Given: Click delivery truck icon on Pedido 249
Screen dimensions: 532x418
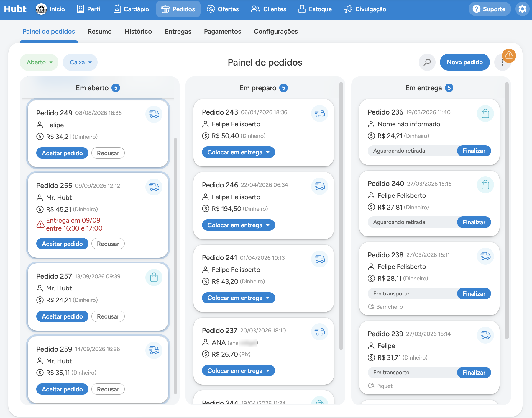Looking at the screenshot, I should [x=154, y=114].
